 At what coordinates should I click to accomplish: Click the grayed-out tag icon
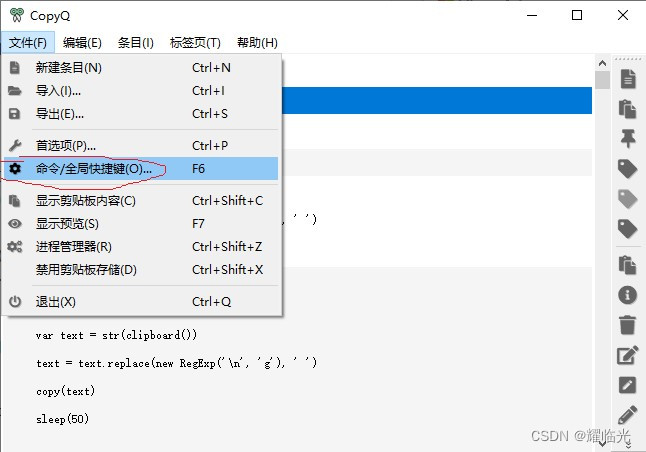coord(627,199)
